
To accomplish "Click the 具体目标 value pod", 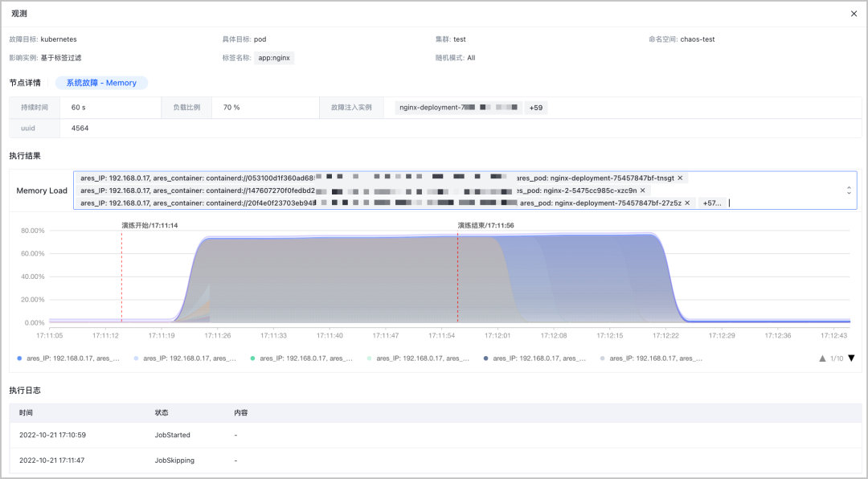I will (x=260, y=39).
